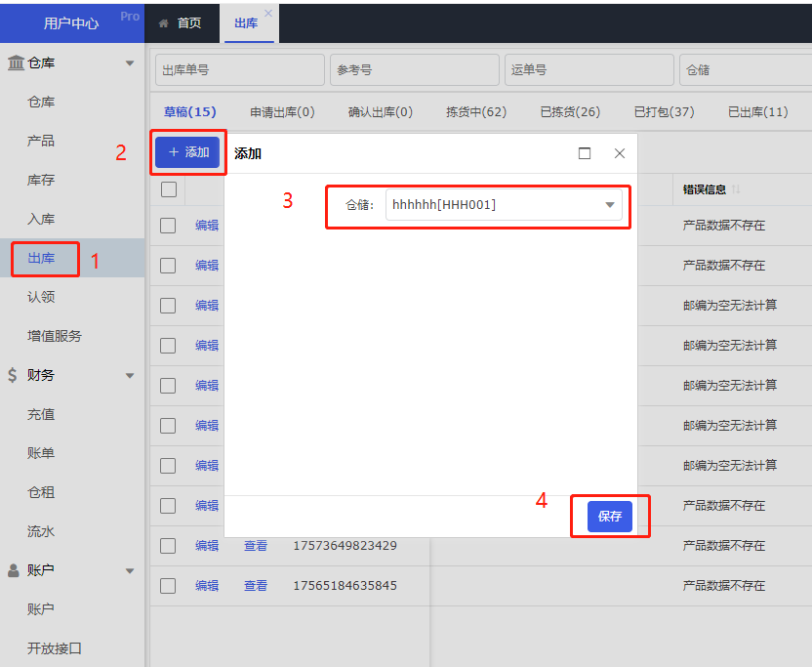Viewport: 812px width, 667px height.
Task: Check the sixth table row checkbox
Action: (168, 426)
